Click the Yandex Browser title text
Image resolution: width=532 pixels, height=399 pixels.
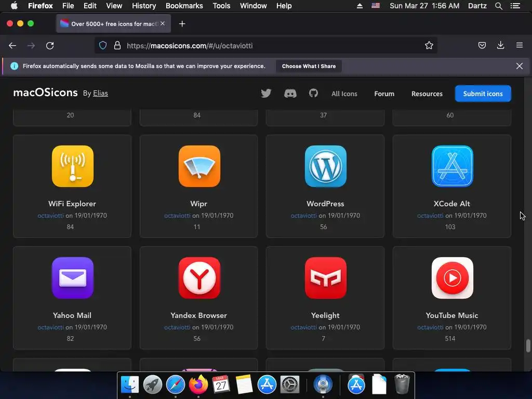pos(199,315)
